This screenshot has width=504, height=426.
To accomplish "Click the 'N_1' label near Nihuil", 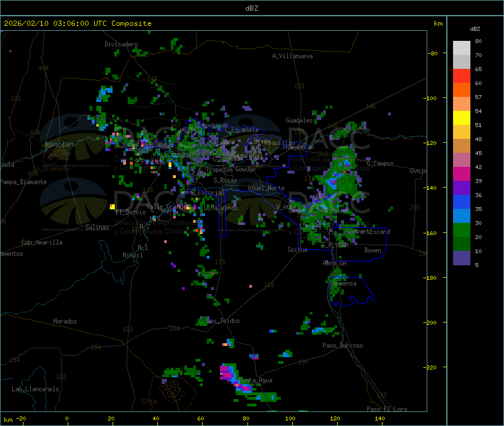I will click(x=143, y=247).
